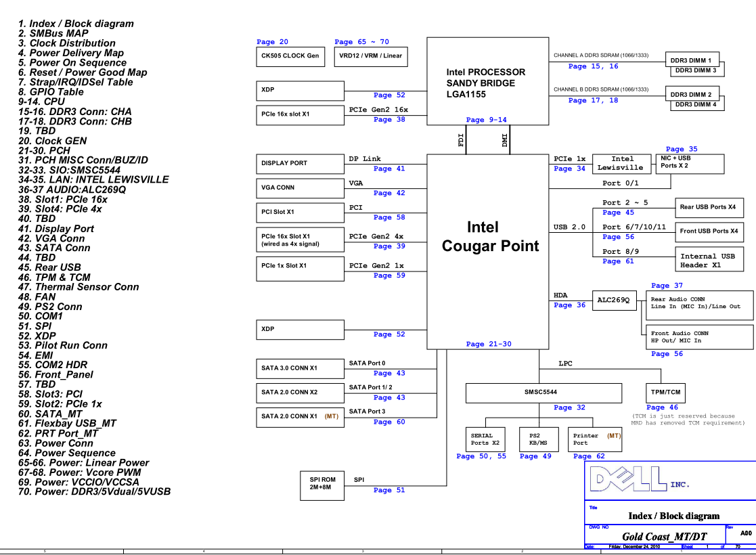Image resolution: width=756 pixels, height=555 pixels.
Task: Select "36-37 AUDIO:ALC269Q" index entry
Action: 72,190
